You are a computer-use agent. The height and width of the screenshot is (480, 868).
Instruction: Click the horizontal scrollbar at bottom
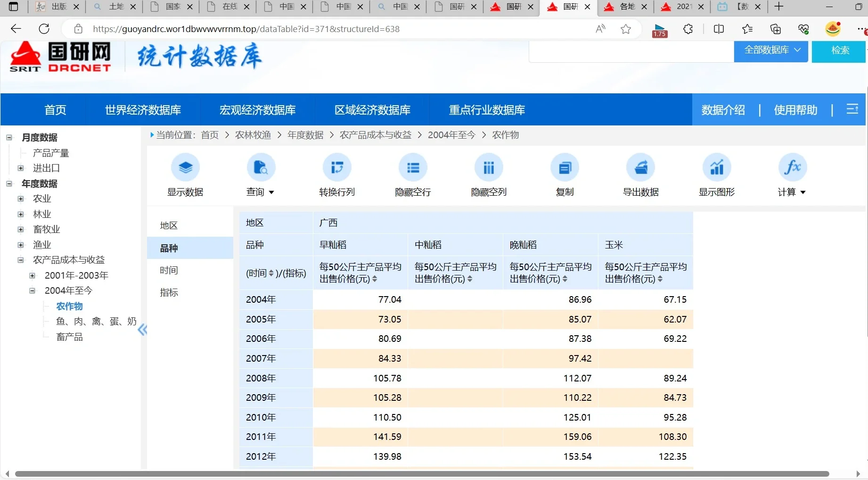[422, 474]
